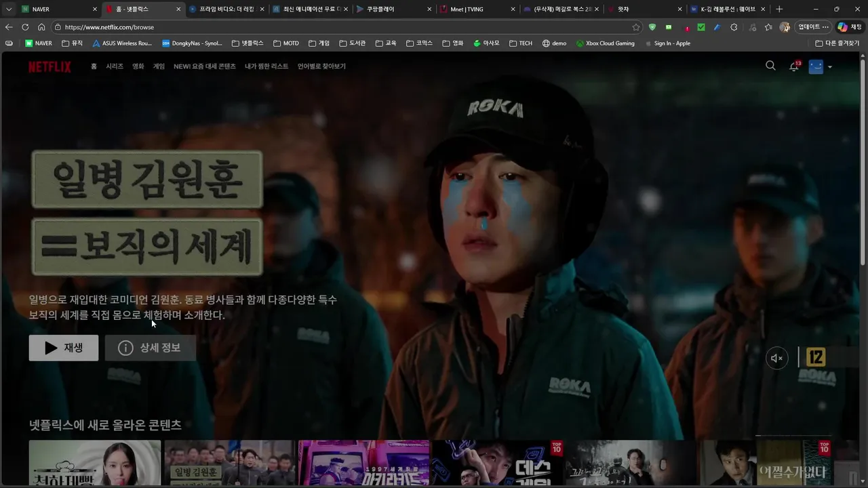868x488 pixels.
Task: Switch to the 왓챠 tab
Action: coord(644,9)
